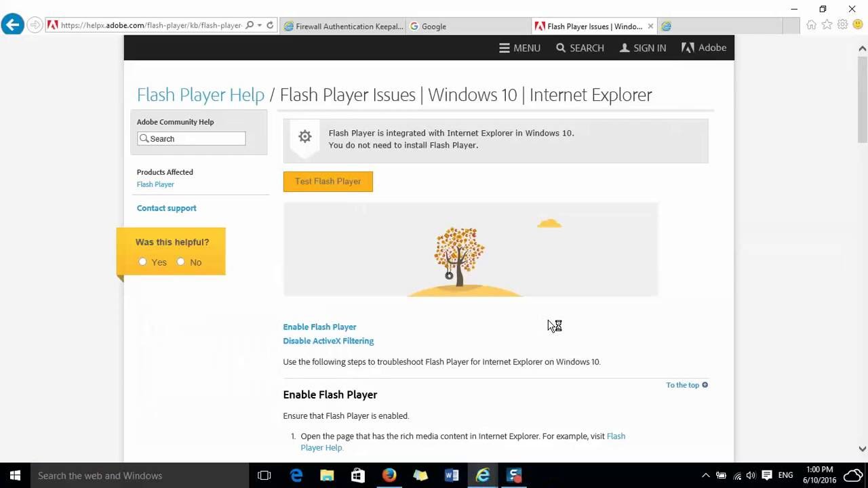Open the Adobe SEARCH item
Screen dimensions: 868x488
coord(580,48)
